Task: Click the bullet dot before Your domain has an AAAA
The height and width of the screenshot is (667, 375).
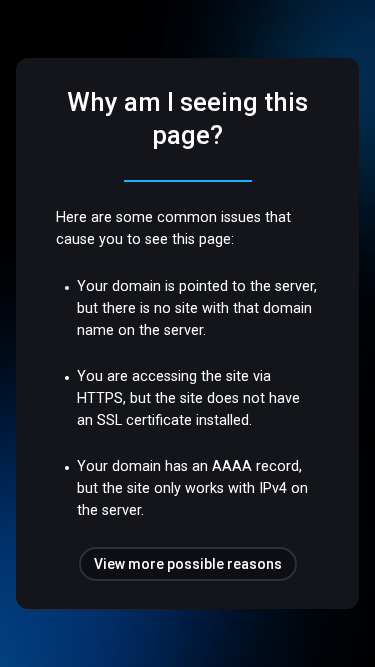Action: [x=67, y=467]
